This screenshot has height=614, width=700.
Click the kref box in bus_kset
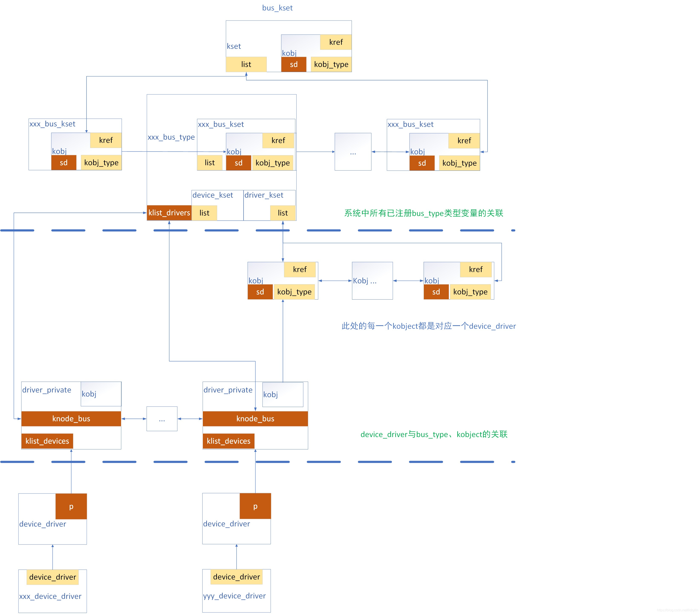click(336, 42)
